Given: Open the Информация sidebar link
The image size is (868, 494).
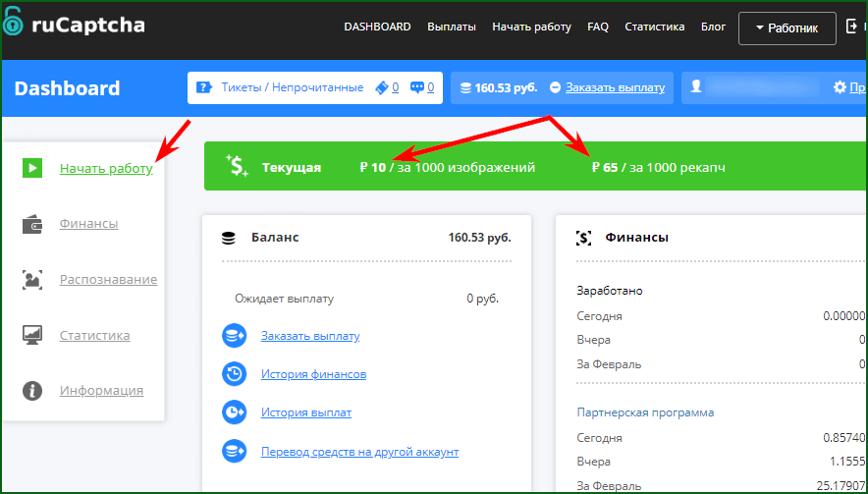Looking at the screenshot, I should coord(101,391).
